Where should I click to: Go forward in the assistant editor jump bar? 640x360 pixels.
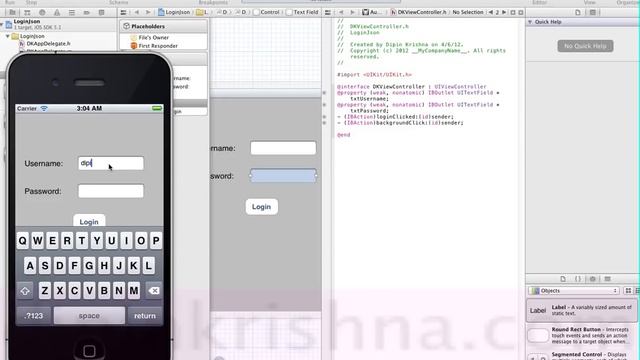click(352, 12)
